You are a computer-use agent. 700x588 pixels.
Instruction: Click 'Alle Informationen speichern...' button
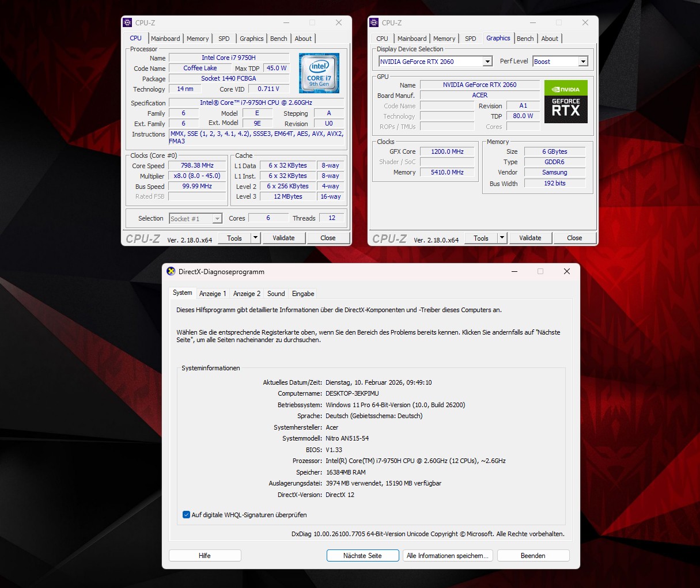448,556
